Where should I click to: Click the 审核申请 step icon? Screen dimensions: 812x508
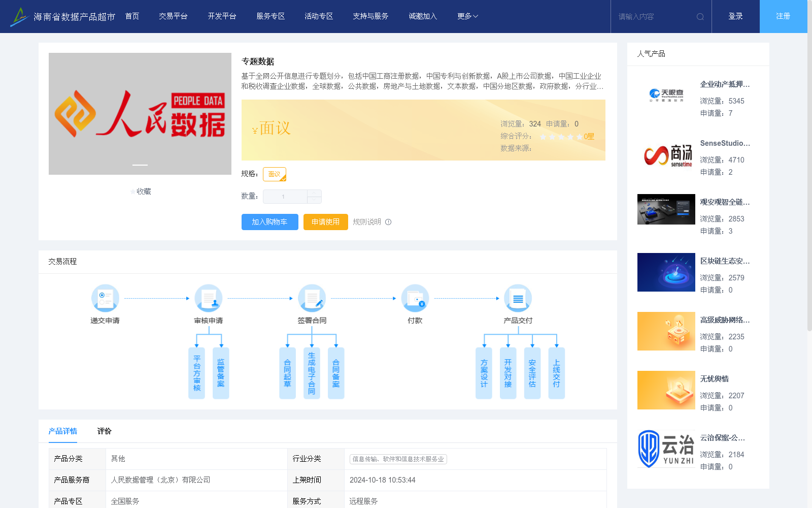click(x=209, y=298)
